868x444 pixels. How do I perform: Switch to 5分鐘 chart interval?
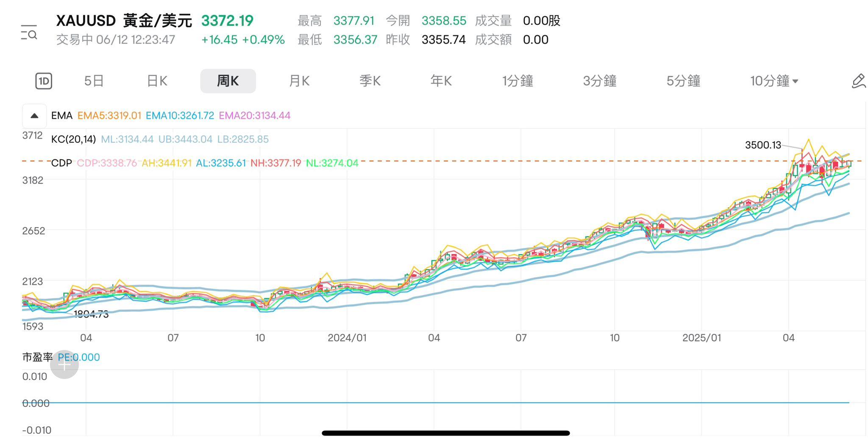coord(683,81)
